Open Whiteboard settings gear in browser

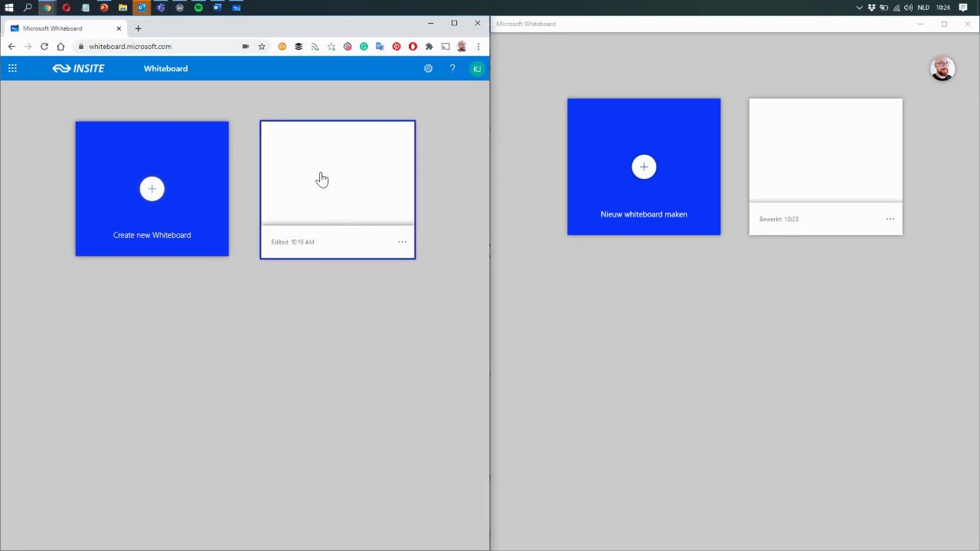tap(428, 68)
